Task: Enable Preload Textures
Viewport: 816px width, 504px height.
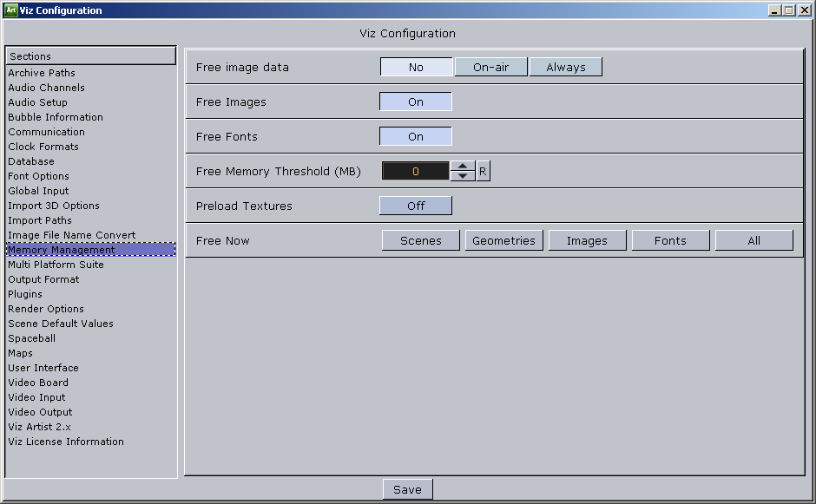Action: click(415, 205)
